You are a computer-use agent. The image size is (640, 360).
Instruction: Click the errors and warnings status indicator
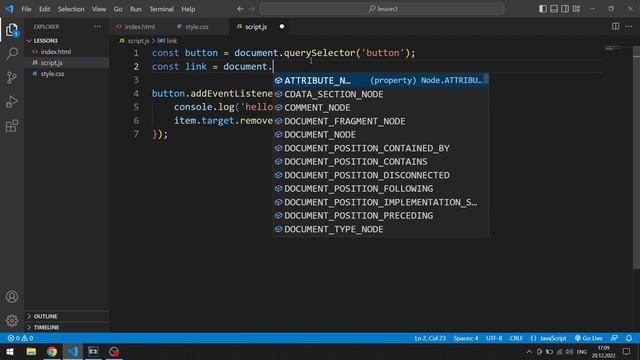(x=20, y=338)
